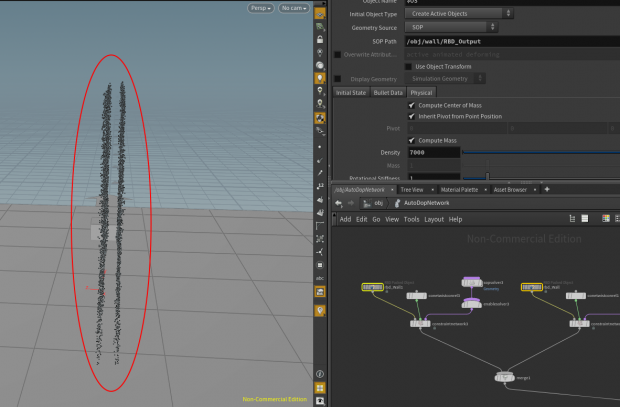The width and height of the screenshot is (620, 407).
Task: Switch network view to flat list icon
Action: (x=585, y=219)
